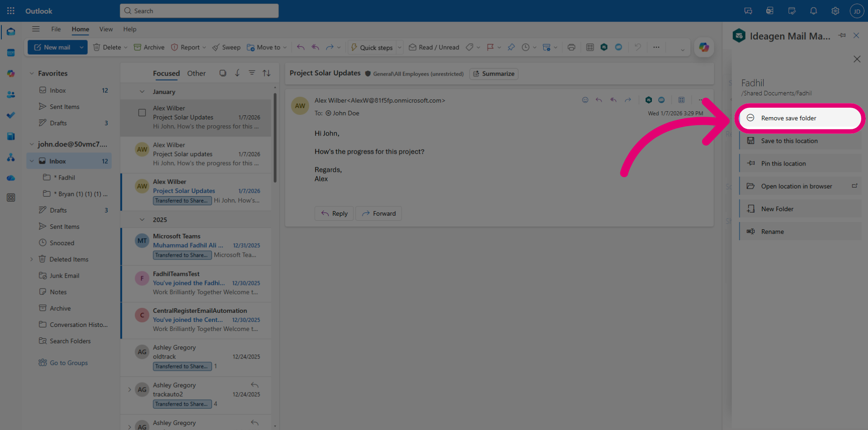
Task: Open the Settings gear icon
Action: [835, 11]
